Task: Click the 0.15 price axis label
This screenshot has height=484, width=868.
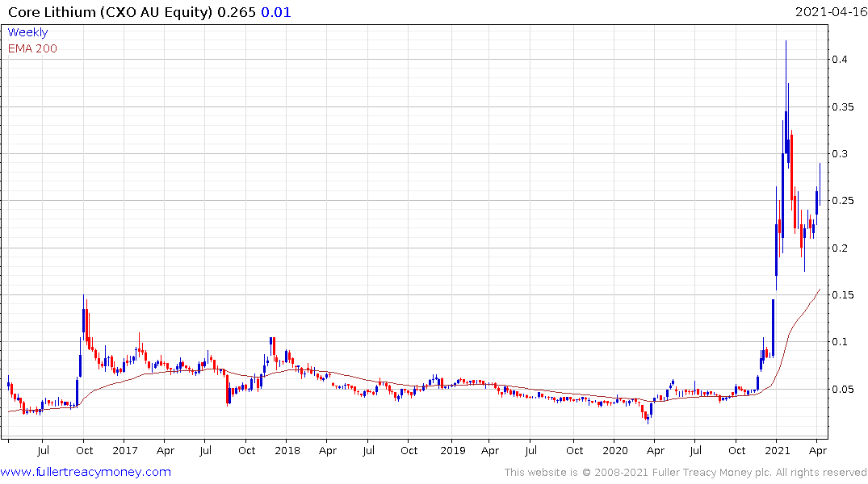Action: (x=843, y=294)
